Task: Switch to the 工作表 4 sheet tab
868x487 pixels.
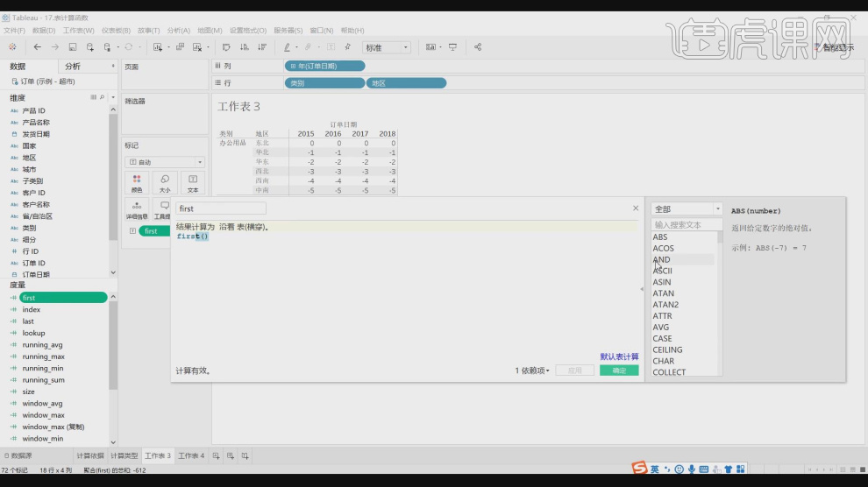Action: tap(191, 456)
